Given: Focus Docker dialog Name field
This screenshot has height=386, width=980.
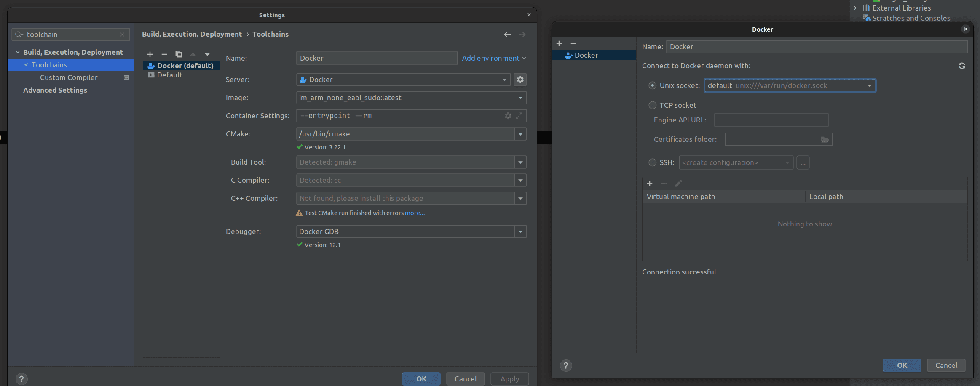Looking at the screenshot, I should click(x=817, y=47).
